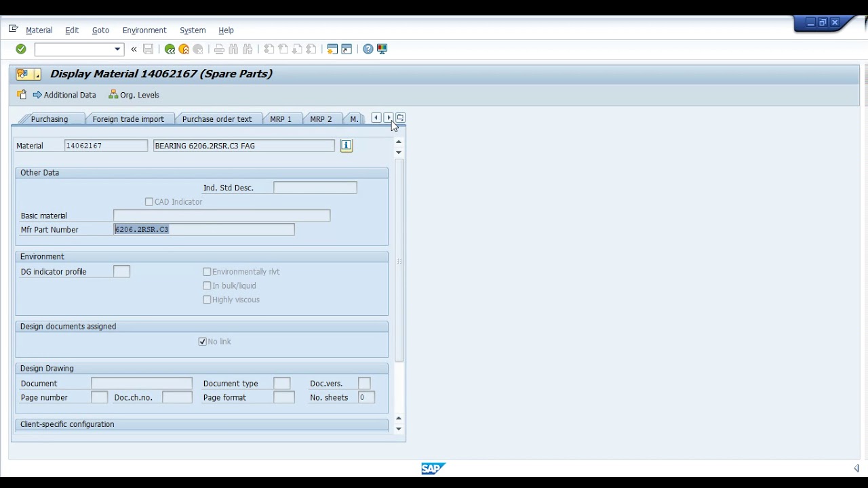Expand the status bar triangle at bottom right
This screenshot has height=488, width=868.
click(856, 468)
